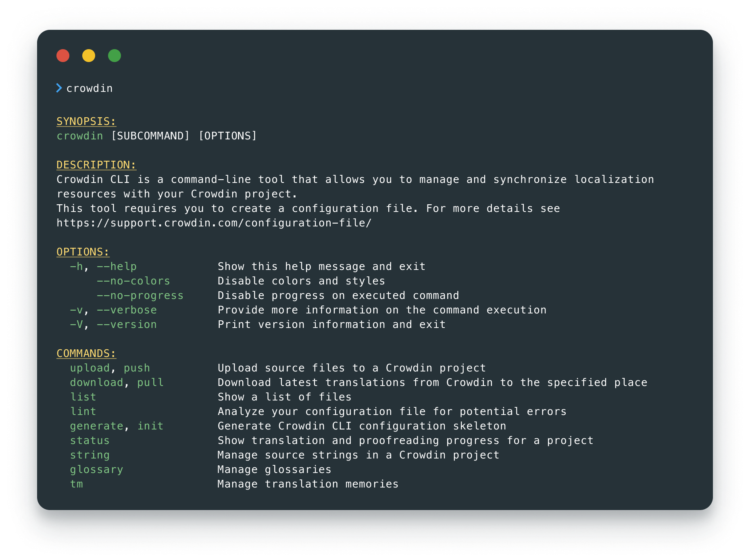Click the red close window dot
The height and width of the screenshot is (560, 750).
tap(63, 56)
